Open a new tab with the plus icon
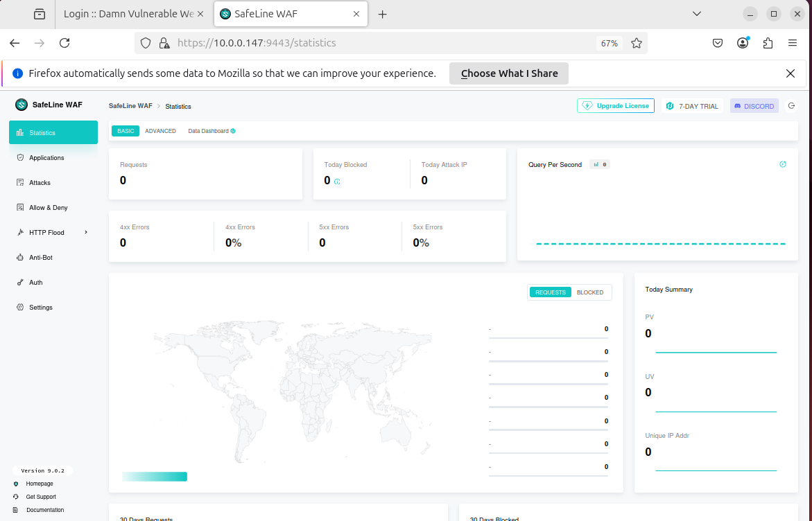The width and height of the screenshot is (812, 521). 382,15
